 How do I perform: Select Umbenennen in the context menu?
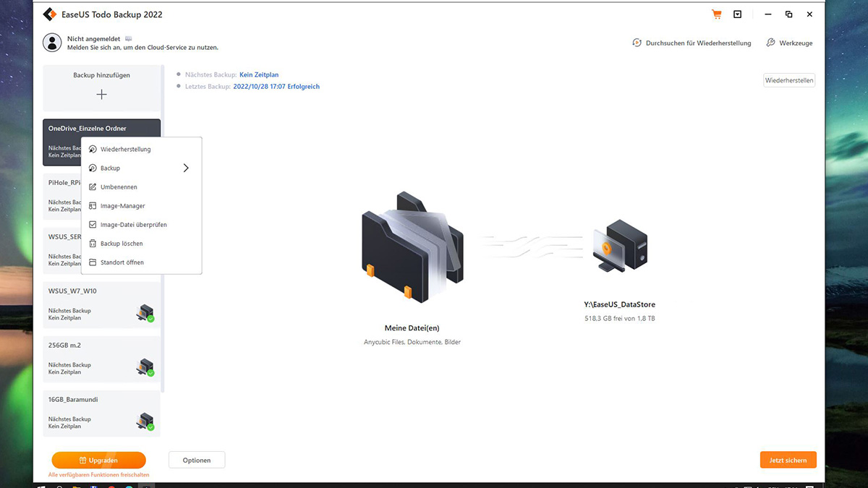coord(141,187)
